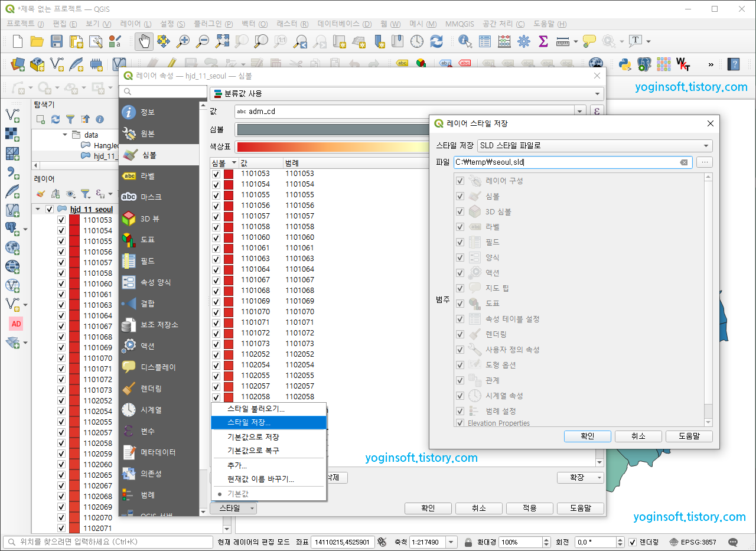Click the 색상표 color ramp bar

coord(332,147)
